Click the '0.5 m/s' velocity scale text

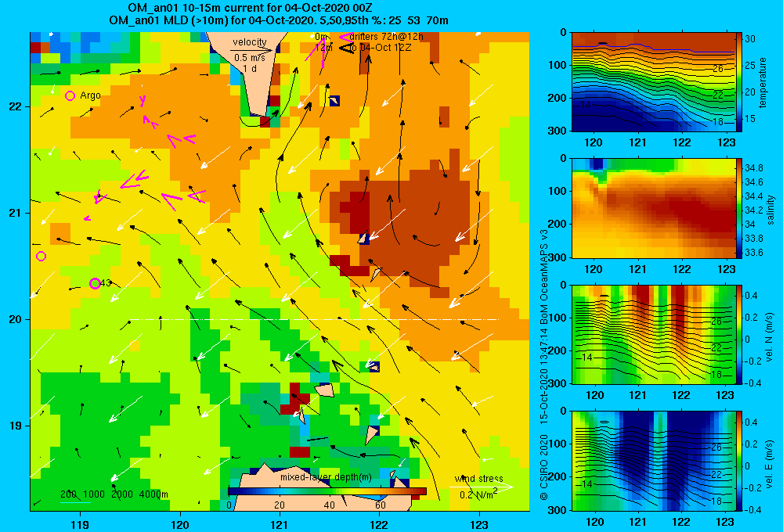[x=250, y=58]
